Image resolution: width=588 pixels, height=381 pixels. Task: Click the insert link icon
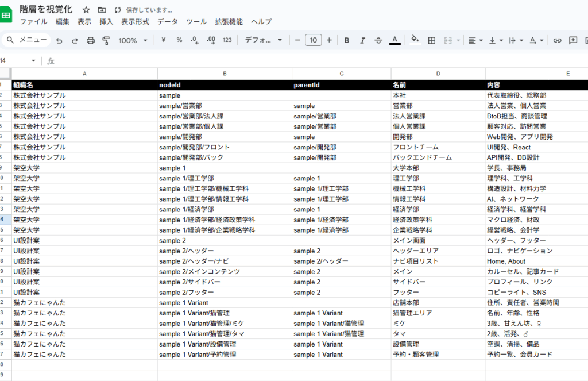[557, 40]
